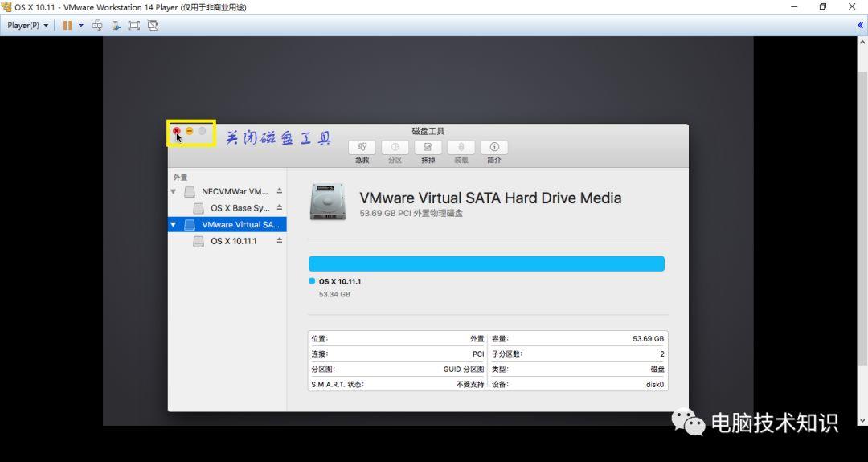Click the NECVMWar VM... disk icon
The image size is (868, 462).
pyautogui.click(x=190, y=192)
